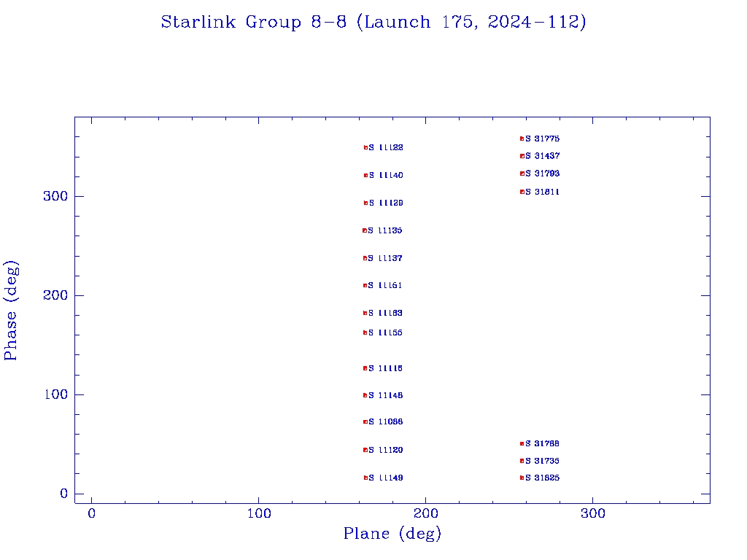Select the S 11135 satellite label
Viewport: 747px width, 560px height.
(x=385, y=230)
